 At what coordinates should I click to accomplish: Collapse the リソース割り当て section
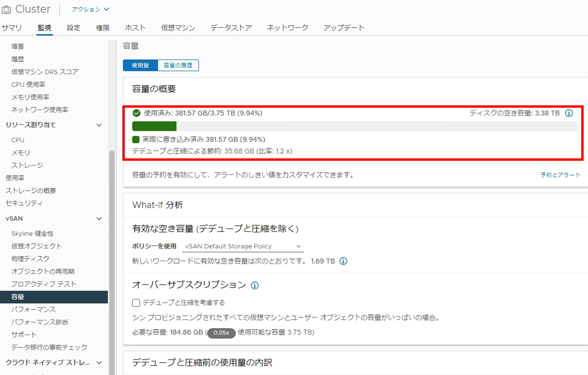tap(99, 125)
